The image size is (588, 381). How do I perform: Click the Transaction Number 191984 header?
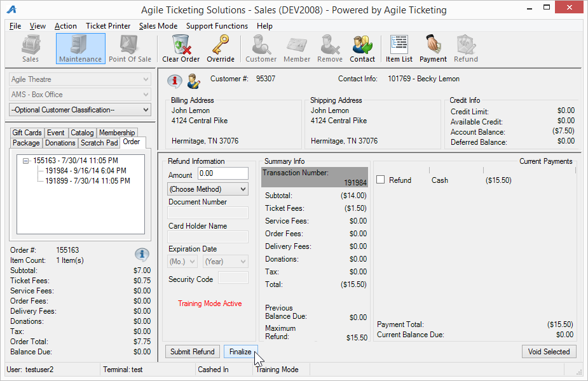314,177
